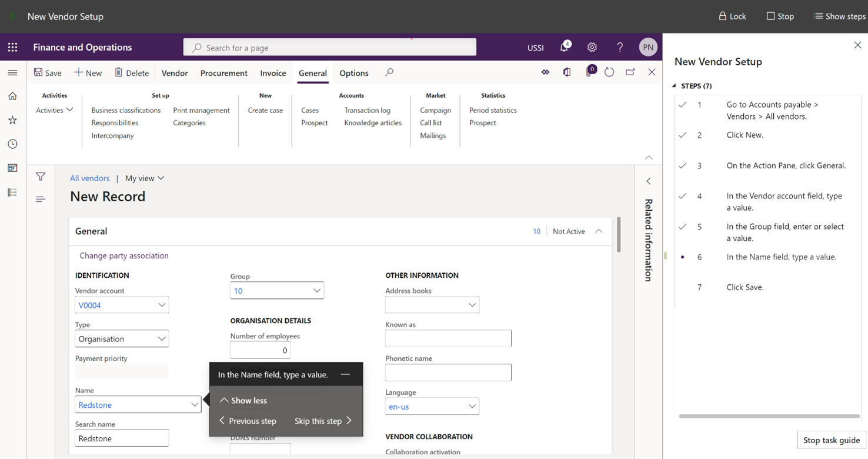Open the Vendor tab
This screenshot has height=459, width=868.
pyautogui.click(x=175, y=73)
